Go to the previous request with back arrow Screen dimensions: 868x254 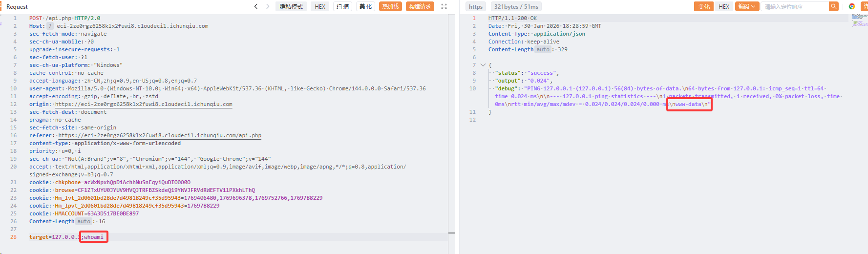tap(255, 6)
